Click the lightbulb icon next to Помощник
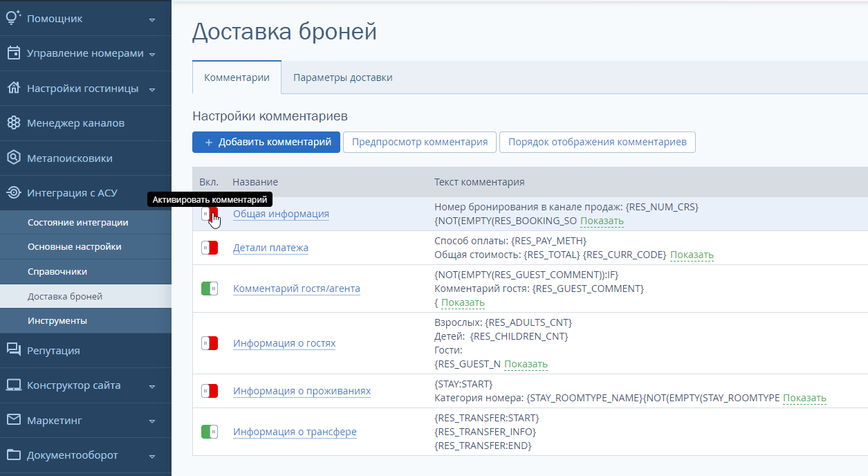The height and width of the screenshot is (476, 868). point(14,18)
